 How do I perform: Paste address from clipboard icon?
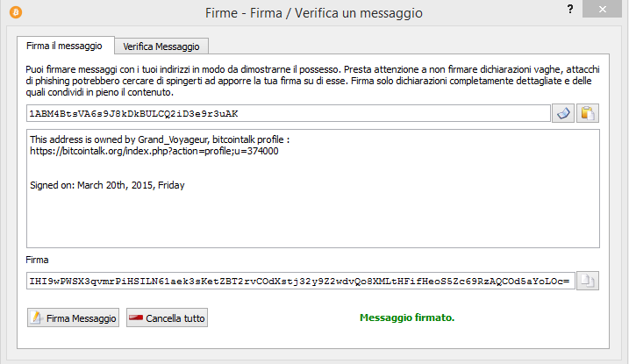click(x=588, y=113)
